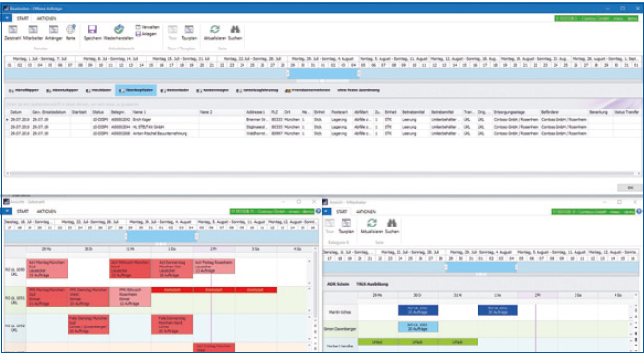The height and width of the screenshot is (356, 644).
Task: Select Simon Dasenberger's light blue tour block
Action: click(418, 326)
